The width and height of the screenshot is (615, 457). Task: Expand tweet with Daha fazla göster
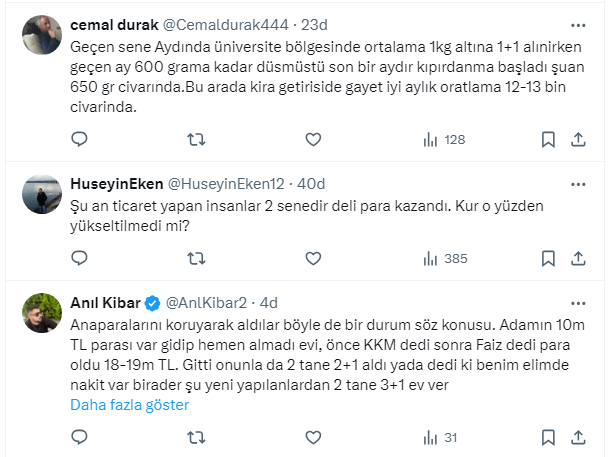129,405
